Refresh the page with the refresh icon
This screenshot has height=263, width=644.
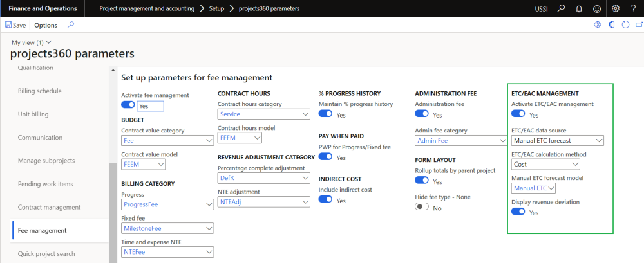pyautogui.click(x=625, y=25)
